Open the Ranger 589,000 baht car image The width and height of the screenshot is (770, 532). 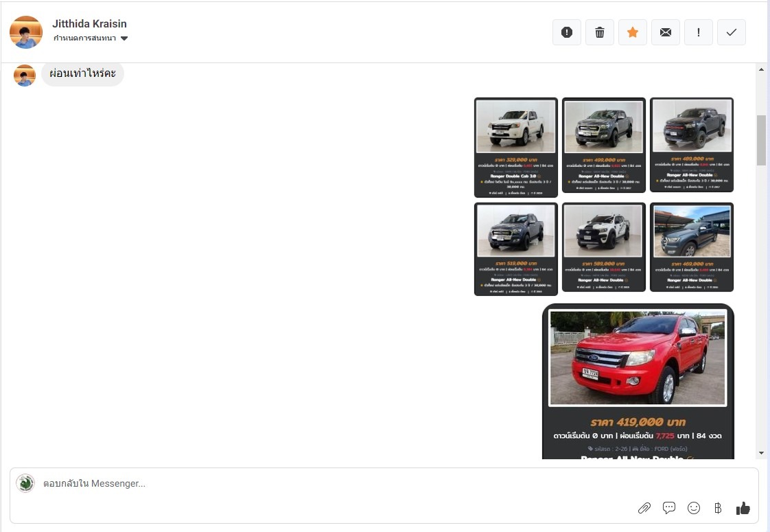click(x=604, y=247)
